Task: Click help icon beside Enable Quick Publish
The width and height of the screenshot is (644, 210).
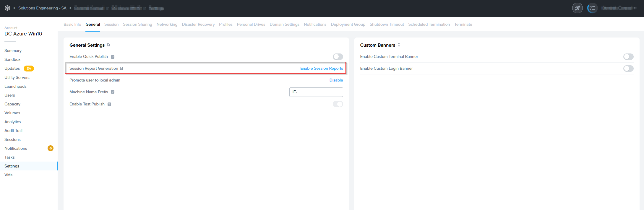Action: click(113, 57)
